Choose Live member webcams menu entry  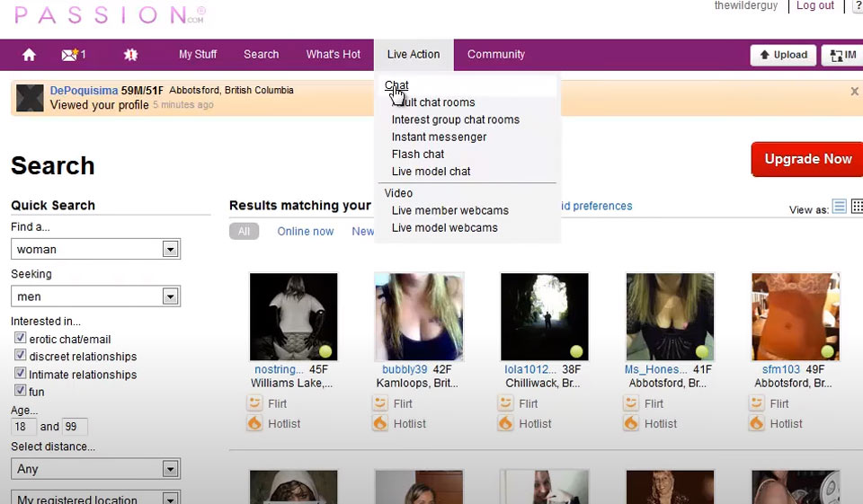[x=449, y=210]
